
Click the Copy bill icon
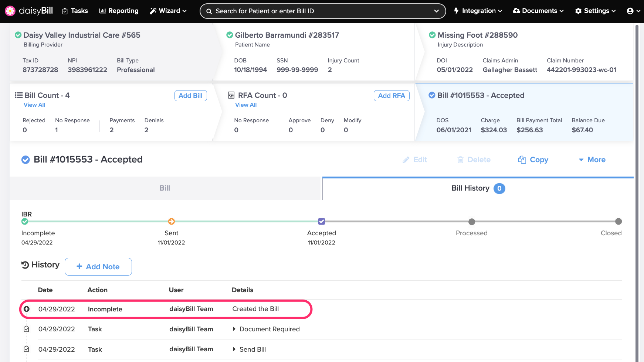[x=522, y=160]
